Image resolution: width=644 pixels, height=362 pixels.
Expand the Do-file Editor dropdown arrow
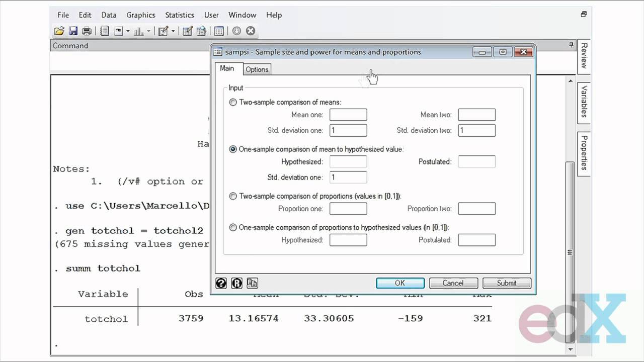173,31
